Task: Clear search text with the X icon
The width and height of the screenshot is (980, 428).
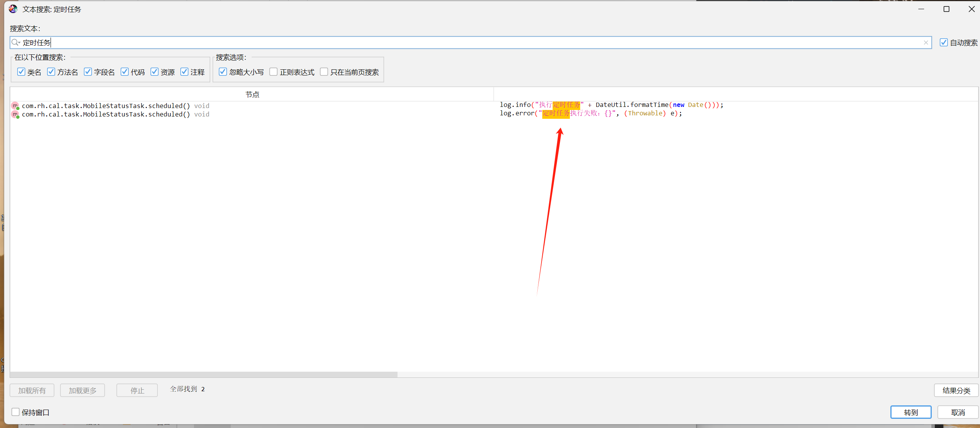Action: coord(926,43)
